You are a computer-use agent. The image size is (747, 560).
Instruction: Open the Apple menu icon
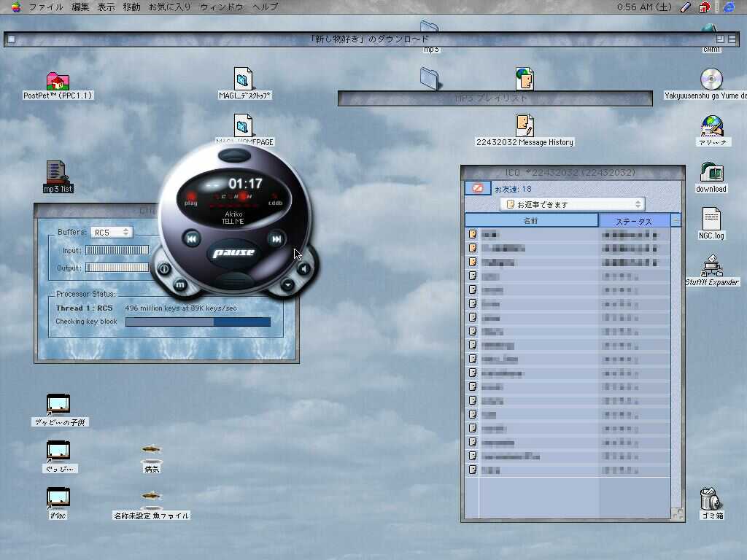point(16,7)
